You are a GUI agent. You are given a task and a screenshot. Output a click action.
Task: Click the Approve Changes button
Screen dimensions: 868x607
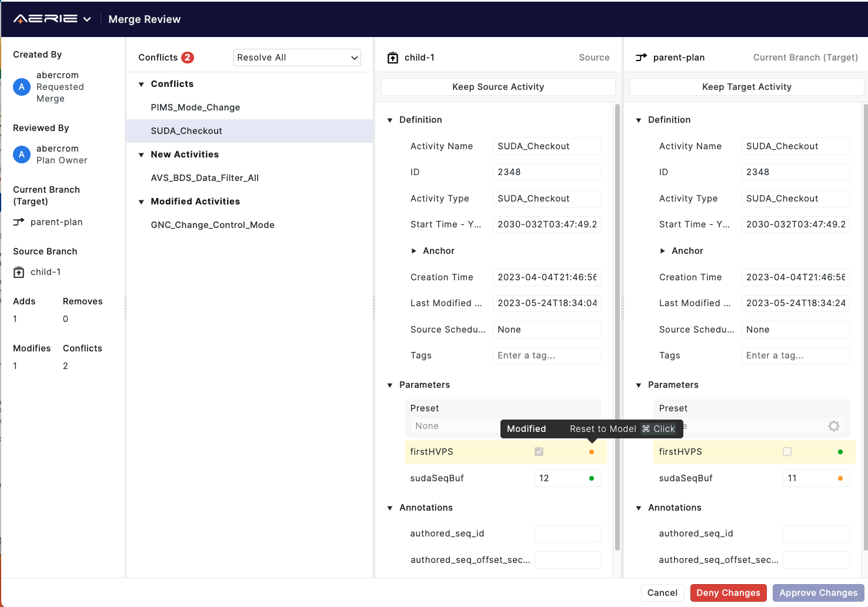pos(818,592)
